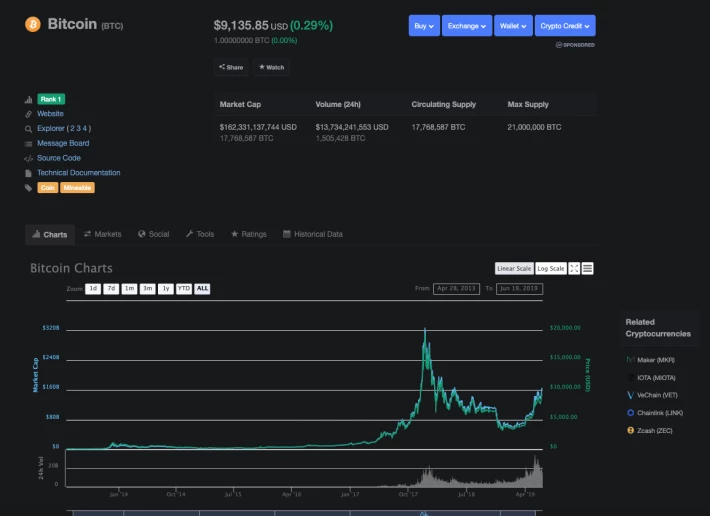The width and height of the screenshot is (710, 516).
Task: Set chart zoom to 1d
Action: pyautogui.click(x=93, y=289)
